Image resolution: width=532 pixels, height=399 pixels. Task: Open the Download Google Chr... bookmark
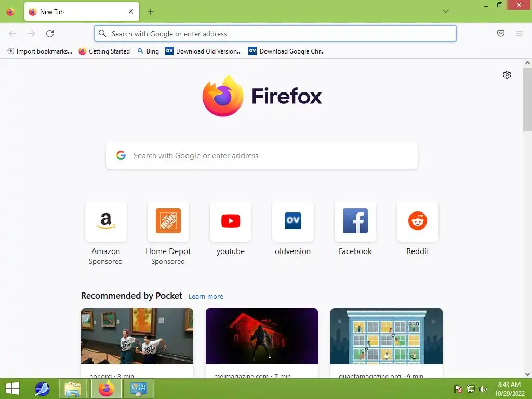[287, 51]
